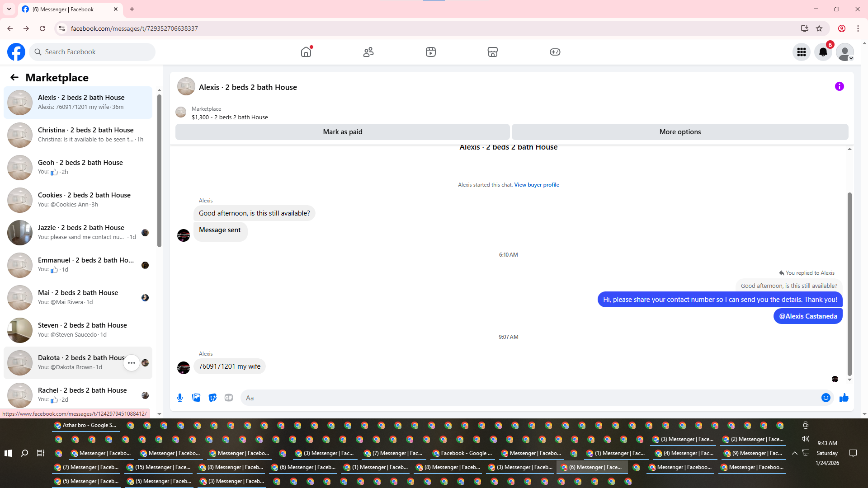The width and height of the screenshot is (868, 488).
Task: Click the Mark as paid button
Action: (x=342, y=132)
